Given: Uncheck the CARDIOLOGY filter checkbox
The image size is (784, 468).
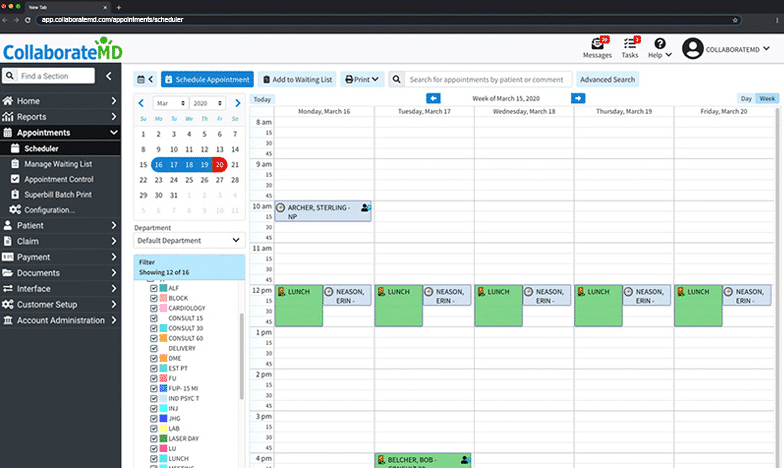Looking at the screenshot, I should tap(154, 308).
